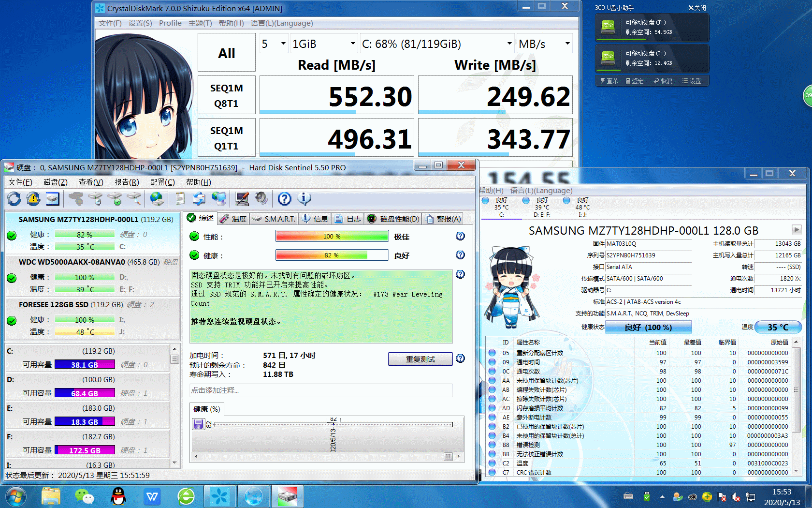The image size is (812, 508).
Task: Open the file explorer folder on taskbar
Action: 51,496
